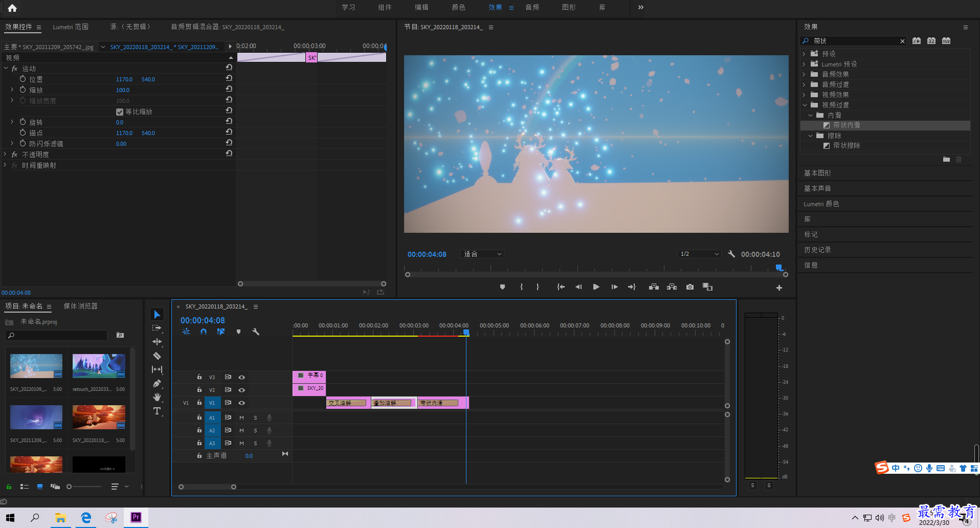
Task: Adjust project thumbnail size slider
Action: pyautogui.click(x=69, y=487)
